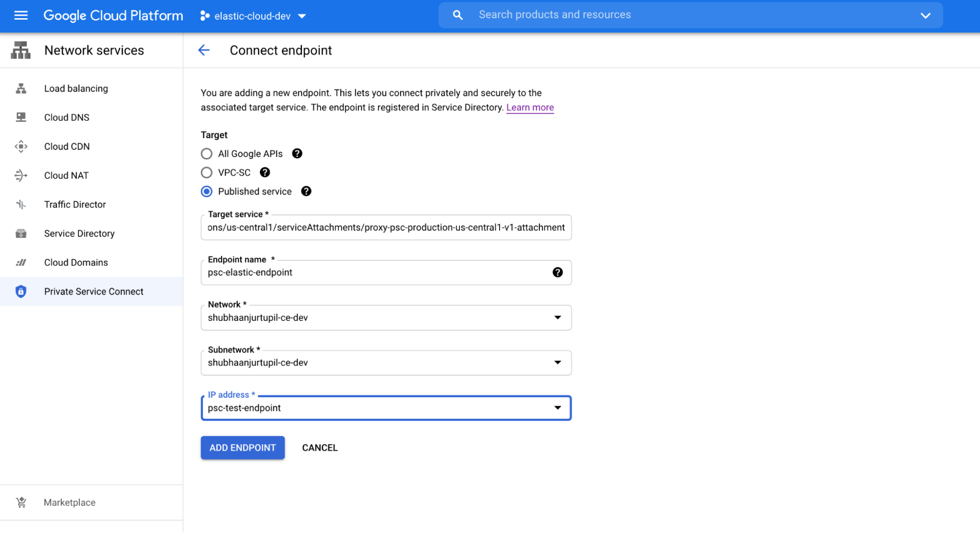Click the Target section label
This screenshot has height=533, width=980.
[x=214, y=135]
